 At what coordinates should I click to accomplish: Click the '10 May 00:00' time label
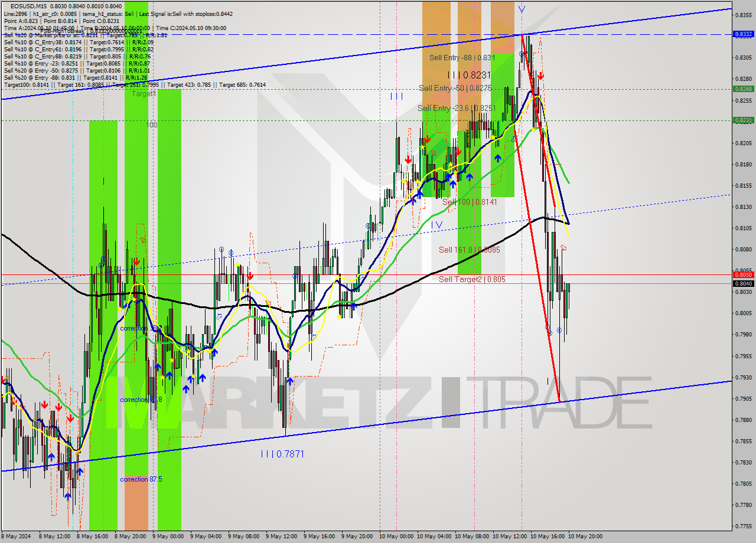tap(396, 537)
